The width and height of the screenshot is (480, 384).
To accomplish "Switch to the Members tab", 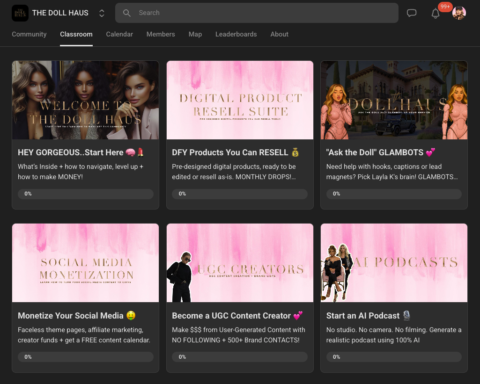I will pyautogui.click(x=161, y=34).
